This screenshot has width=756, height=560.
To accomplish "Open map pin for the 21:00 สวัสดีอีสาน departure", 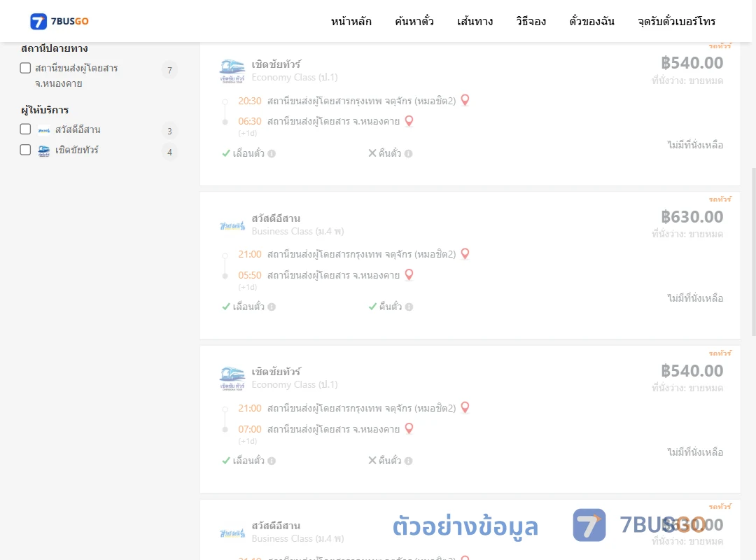I will [x=465, y=253].
